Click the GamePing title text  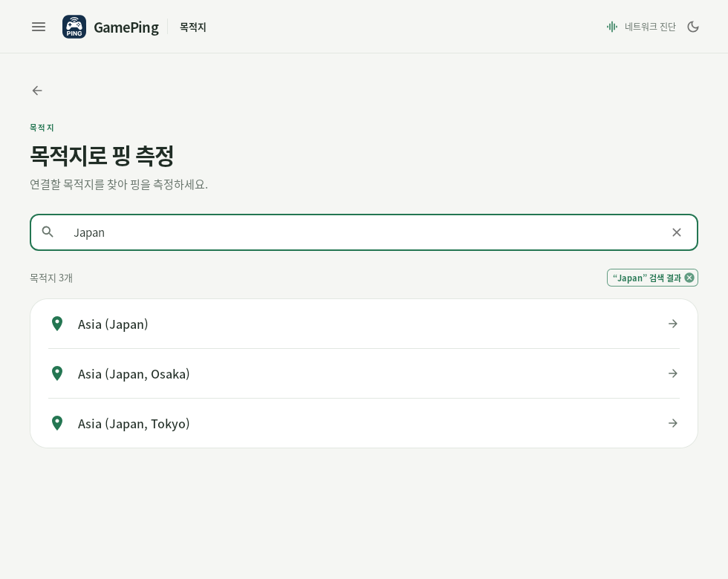pos(126,27)
